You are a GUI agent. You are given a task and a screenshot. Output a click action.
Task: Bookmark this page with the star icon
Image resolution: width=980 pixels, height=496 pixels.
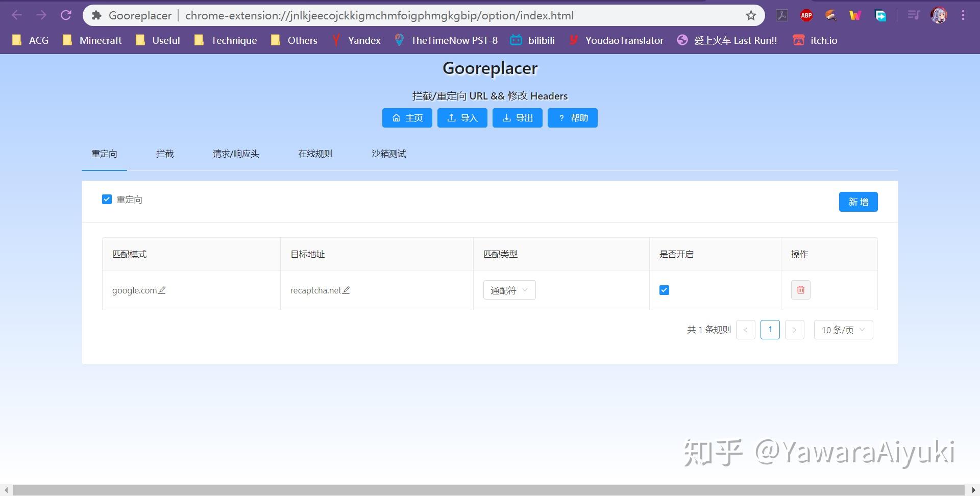tap(751, 15)
